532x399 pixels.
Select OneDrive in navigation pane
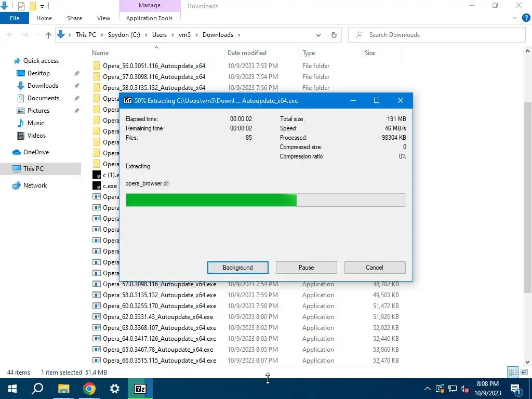36,152
